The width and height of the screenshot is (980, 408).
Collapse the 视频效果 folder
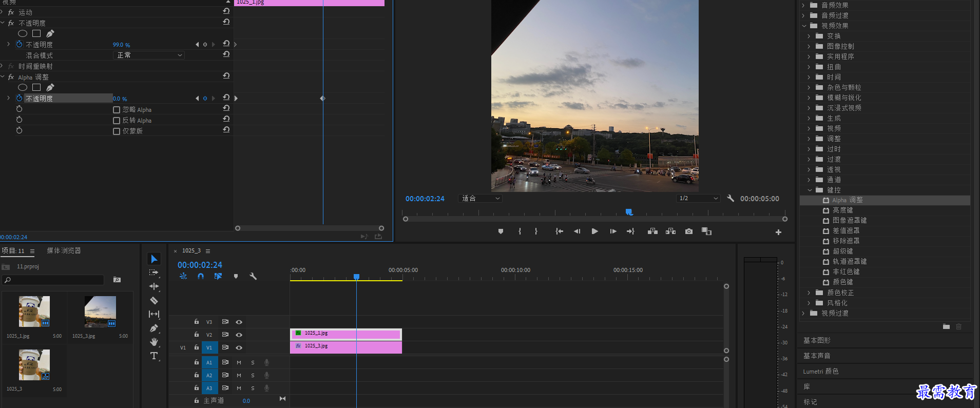[x=804, y=26]
